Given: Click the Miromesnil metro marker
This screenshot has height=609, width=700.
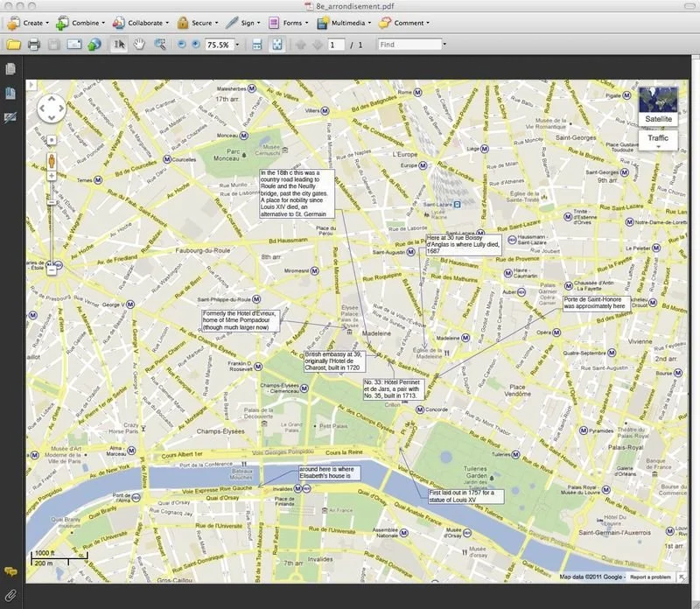Looking at the screenshot, I should point(315,271).
